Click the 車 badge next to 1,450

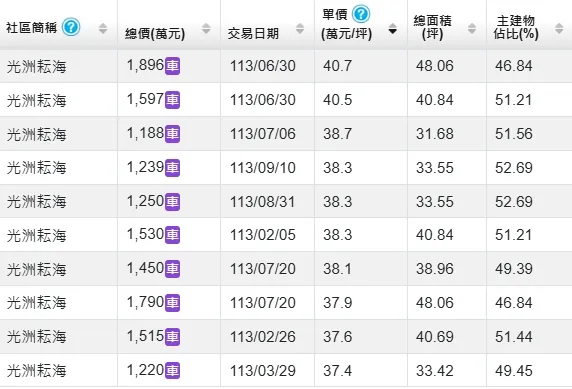coord(172,269)
